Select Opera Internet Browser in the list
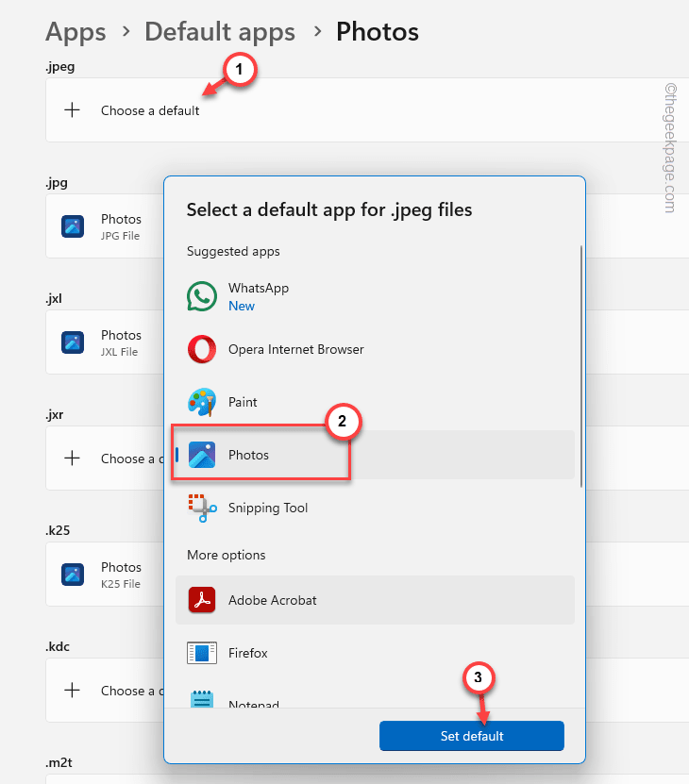 pos(375,349)
